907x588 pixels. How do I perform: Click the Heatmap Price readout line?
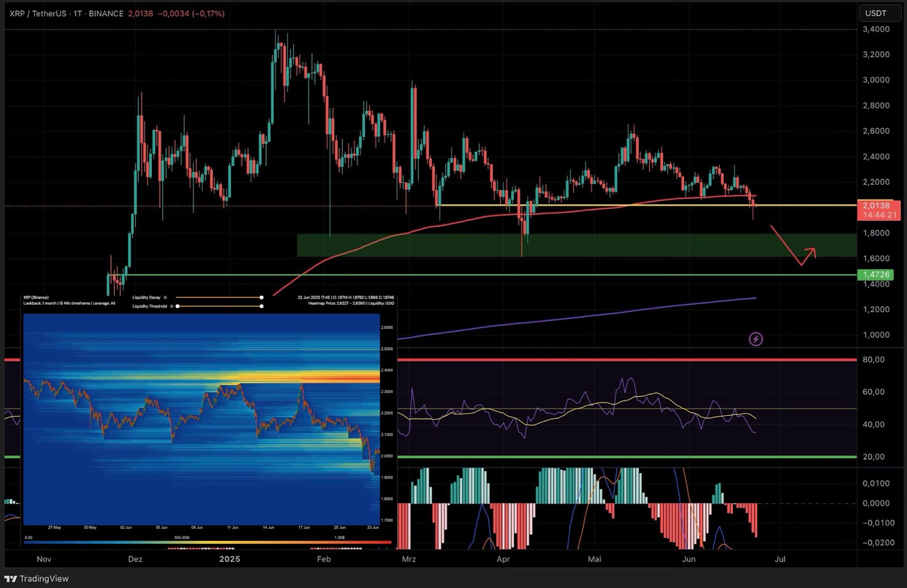click(351, 304)
